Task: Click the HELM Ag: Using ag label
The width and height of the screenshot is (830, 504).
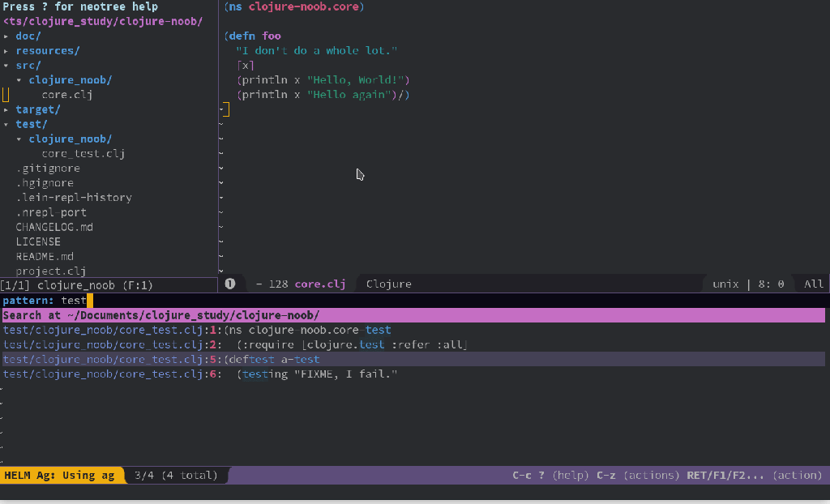Action: tap(60, 475)
